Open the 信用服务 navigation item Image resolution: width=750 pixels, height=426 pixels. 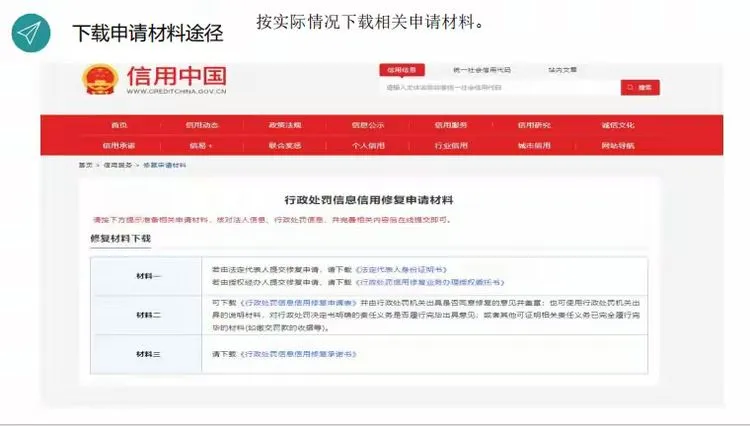[450, 125]
